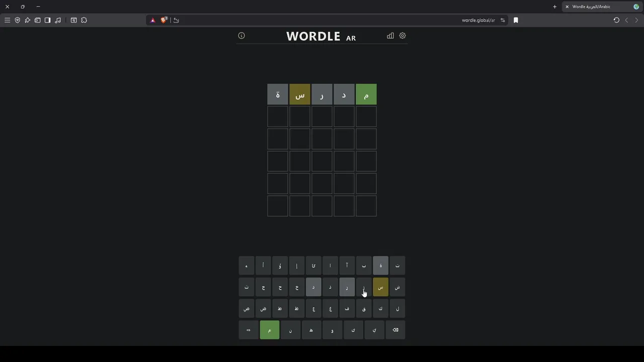The height and width of the screenshot is (362, 644).
Task: Open the extensions puzzle piece icon
Action: tap(84, 20)
